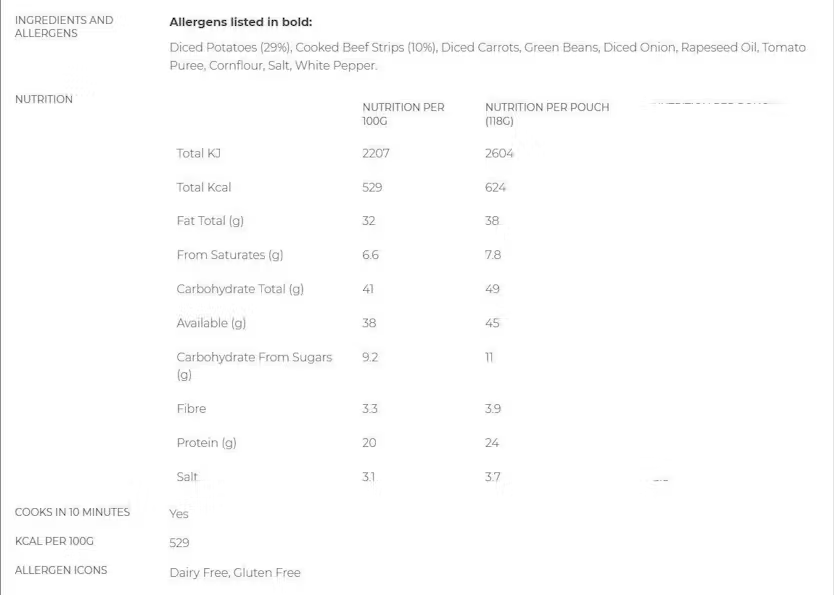Click the Fat Total (g) row label
The width and height of the screenshot is (834, 595).
(210, 221)
